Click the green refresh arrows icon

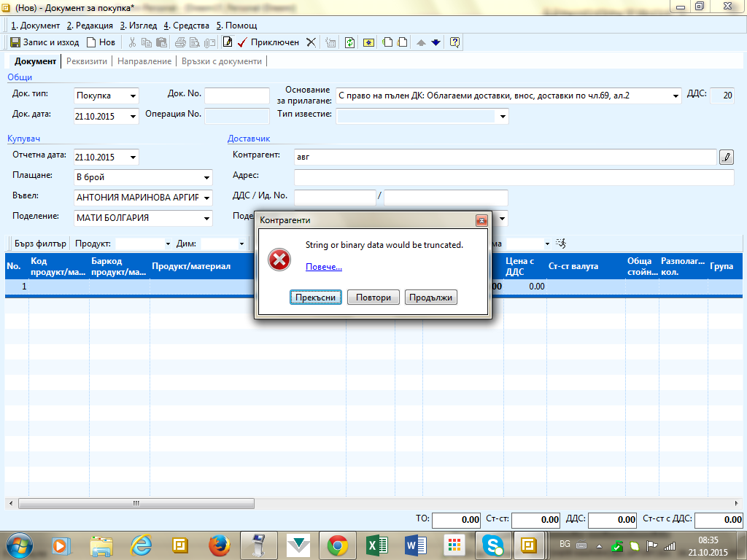349,42
